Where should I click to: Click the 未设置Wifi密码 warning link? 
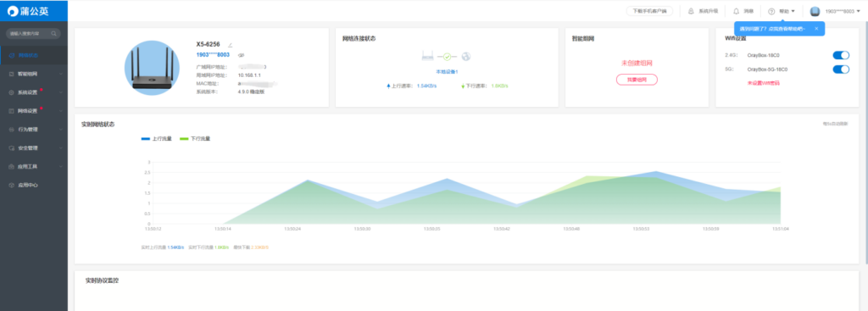coord(764,82)
